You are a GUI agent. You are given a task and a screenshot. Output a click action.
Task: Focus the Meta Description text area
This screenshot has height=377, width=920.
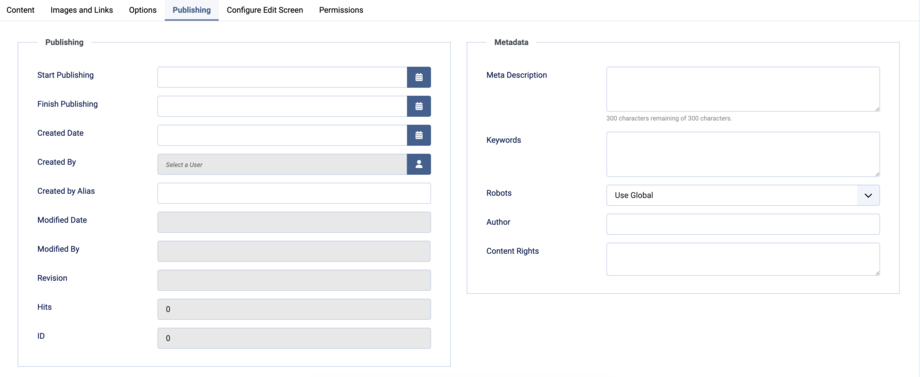743,89
